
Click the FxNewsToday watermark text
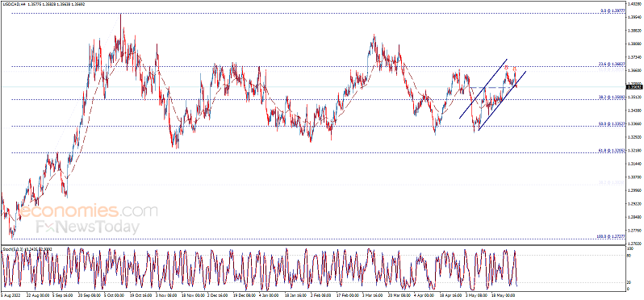point(88,227)
